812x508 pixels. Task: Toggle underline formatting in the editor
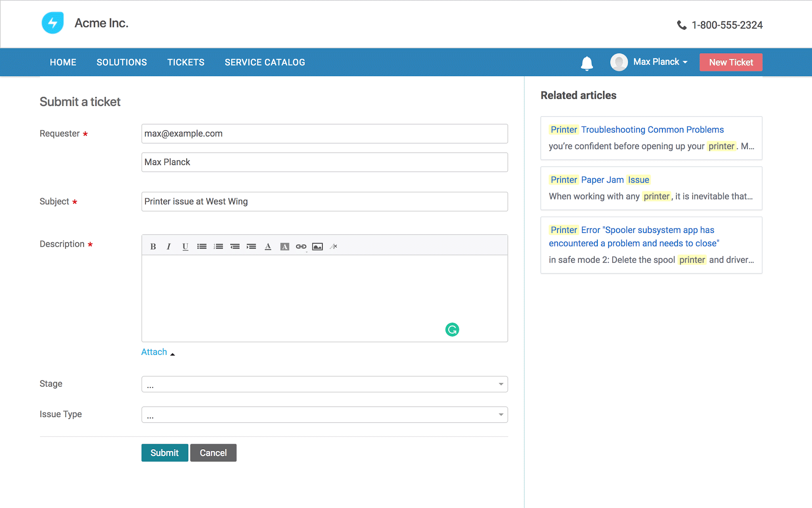185,246
